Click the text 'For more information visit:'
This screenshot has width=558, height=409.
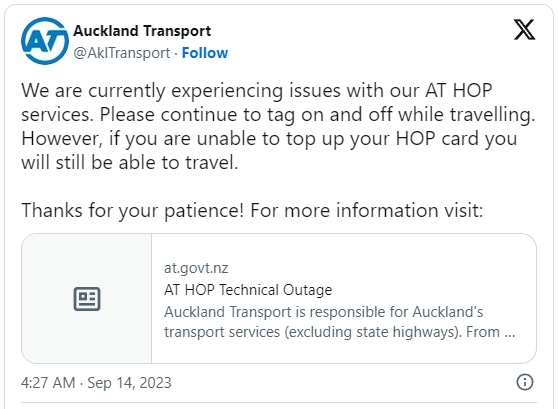[x=367, y=210]
